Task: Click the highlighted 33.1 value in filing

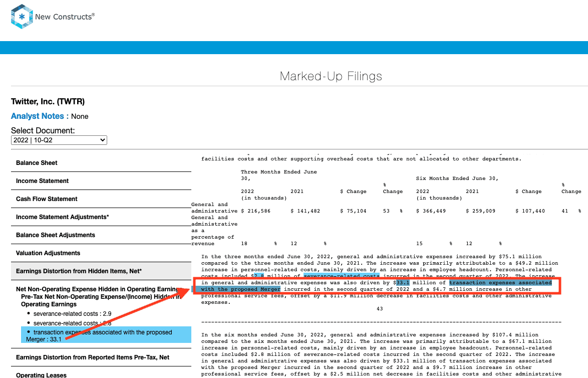Action: [403, 283]
